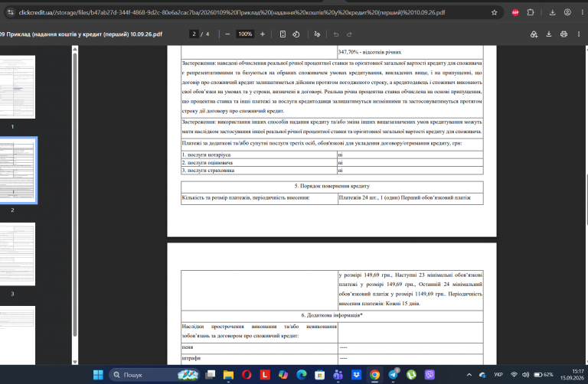Launch Opera browser from taskbar
This screenshot has height=384, width=588.
247,375
